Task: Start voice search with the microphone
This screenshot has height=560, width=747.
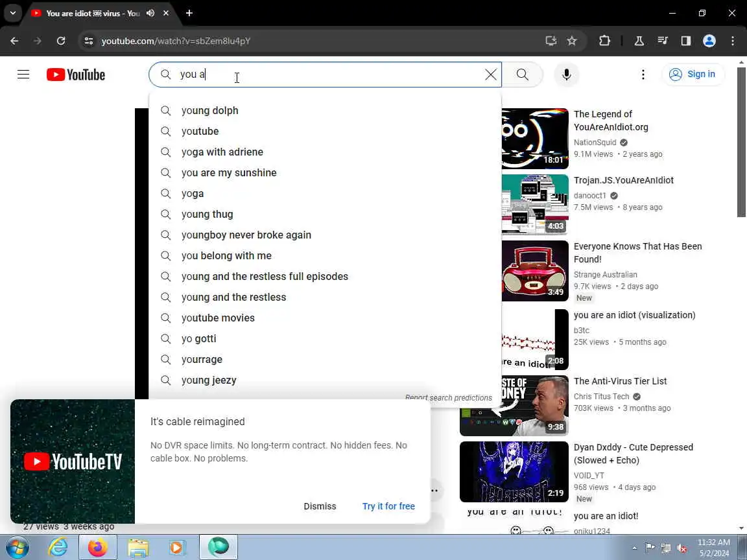Action: tap(567, 75)
